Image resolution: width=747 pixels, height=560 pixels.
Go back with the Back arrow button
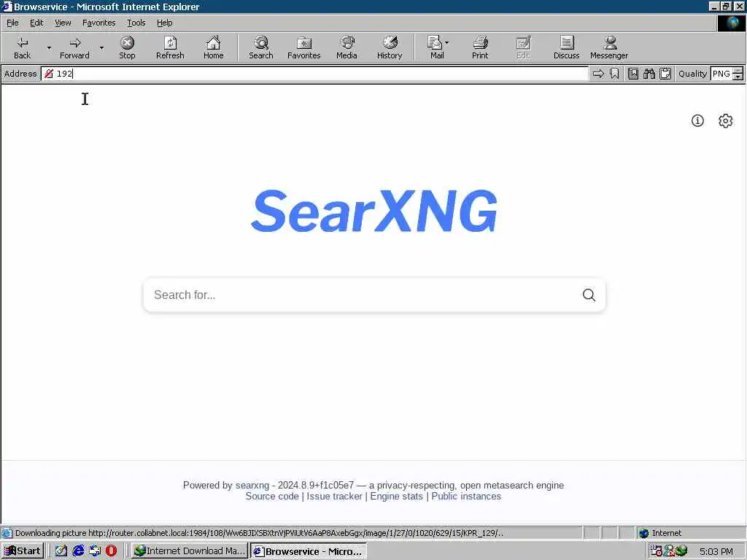(x=23, y=47)
